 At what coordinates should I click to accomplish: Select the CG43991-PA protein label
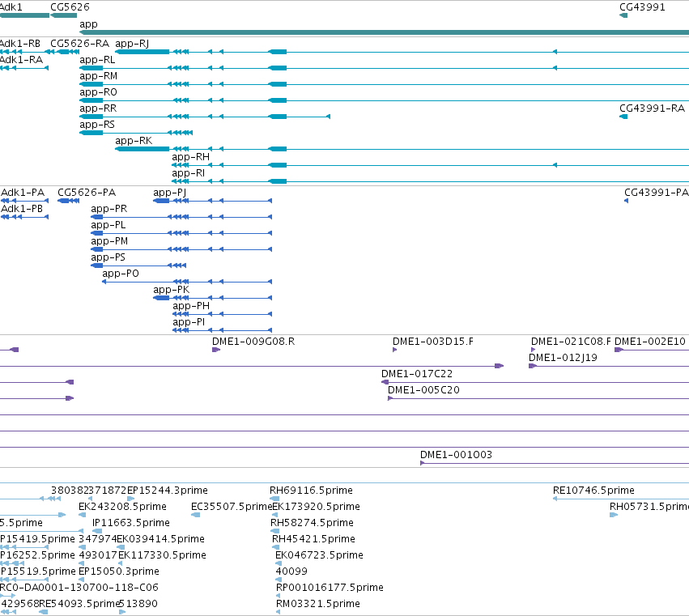click(656, 193)
